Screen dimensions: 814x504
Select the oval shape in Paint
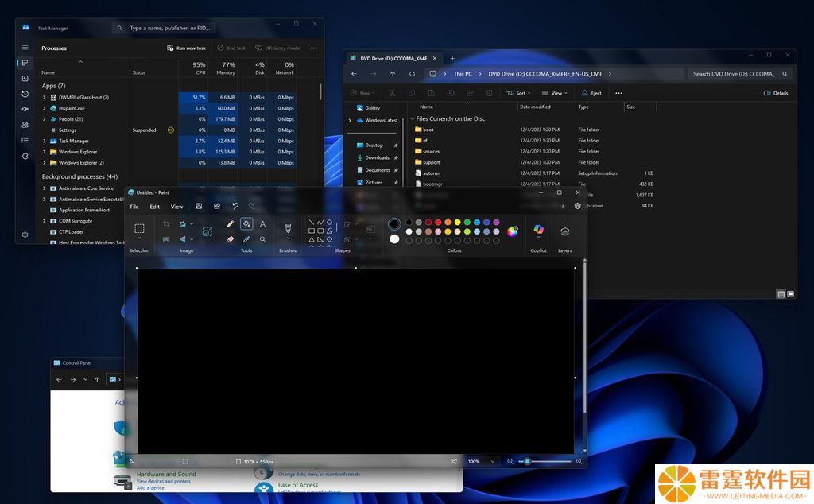pos(329,222)
